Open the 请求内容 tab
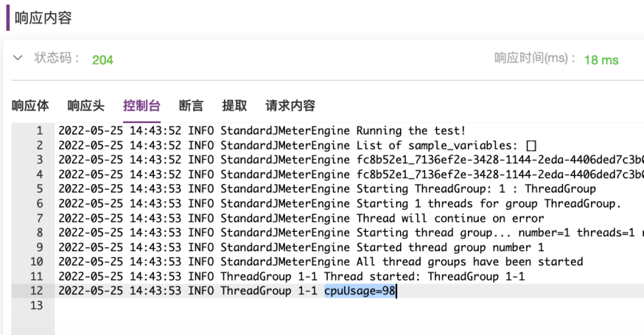This screenshot has width=644, height=335. point(290,106)
